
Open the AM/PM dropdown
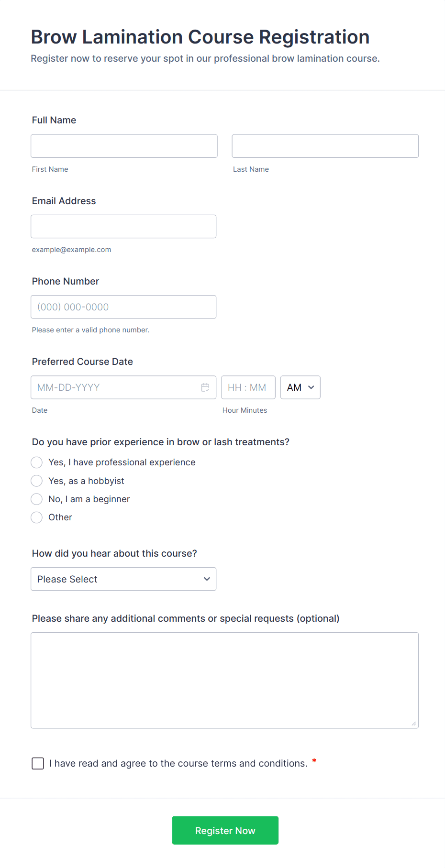click(x=300, y=387)
